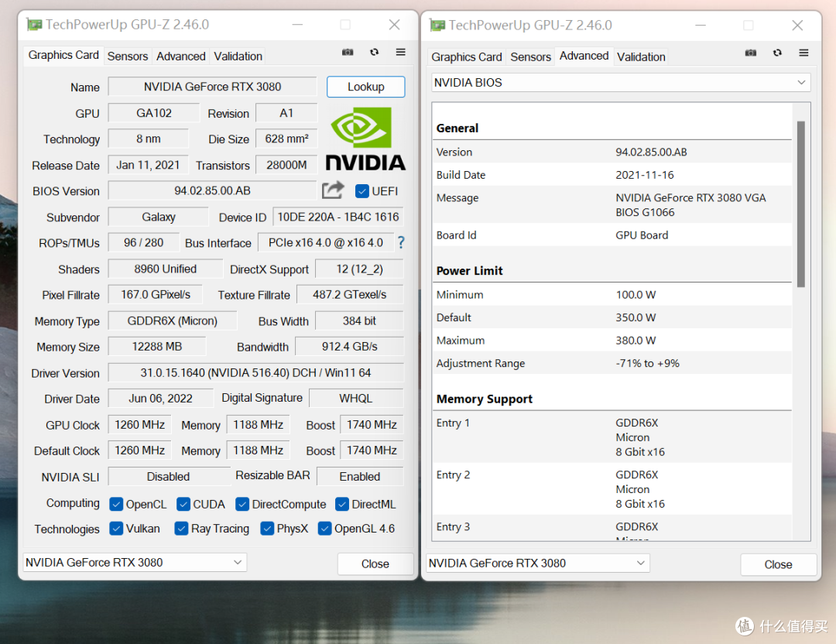Toggle the PhysX checkbox
This screenshot has height=644, width=836.
click(x=267, y=529)
